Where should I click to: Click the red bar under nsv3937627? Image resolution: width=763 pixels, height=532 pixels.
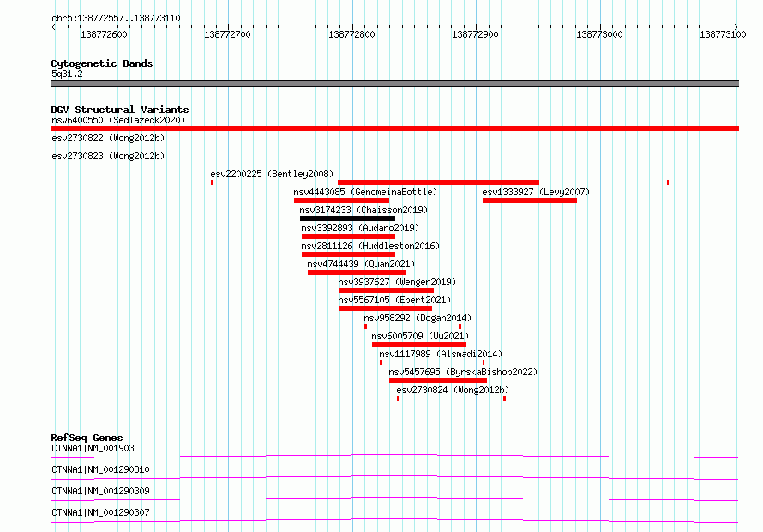click(x=387, y=290)
